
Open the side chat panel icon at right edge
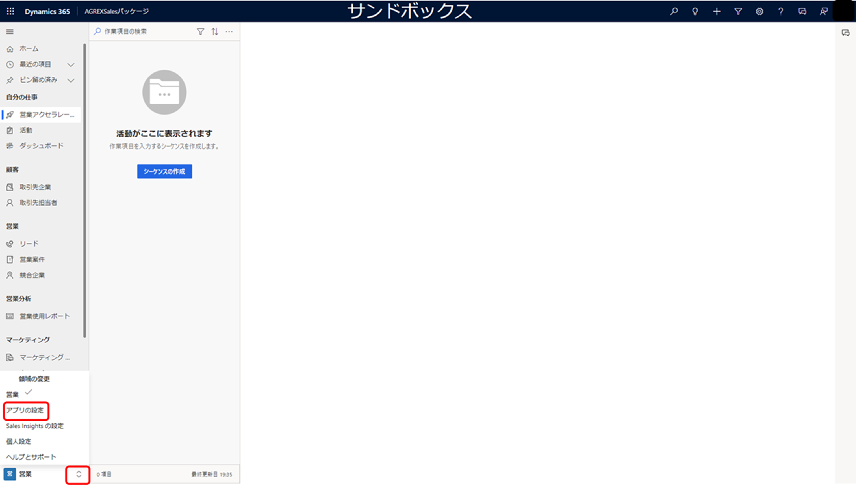pos(845,33)
